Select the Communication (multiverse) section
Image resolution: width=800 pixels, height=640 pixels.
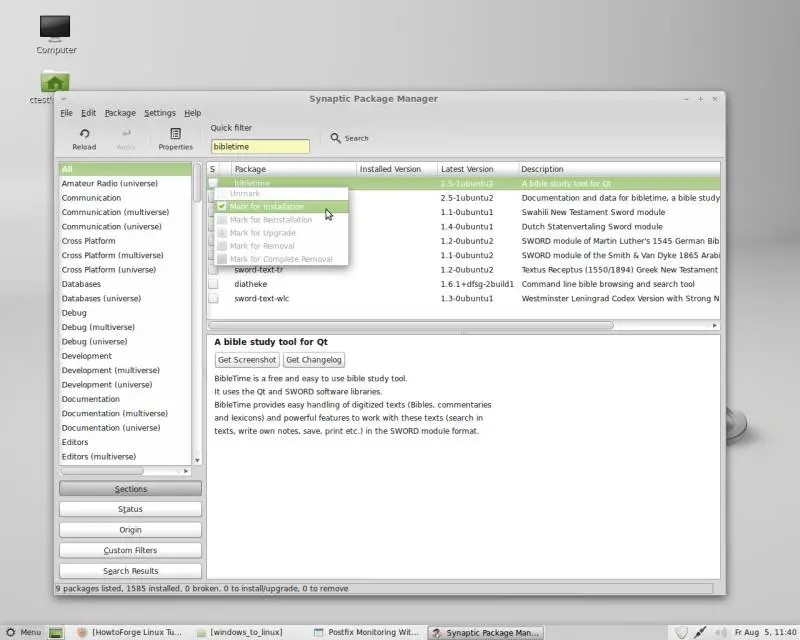pyautogui.click(x=125, y=212)
